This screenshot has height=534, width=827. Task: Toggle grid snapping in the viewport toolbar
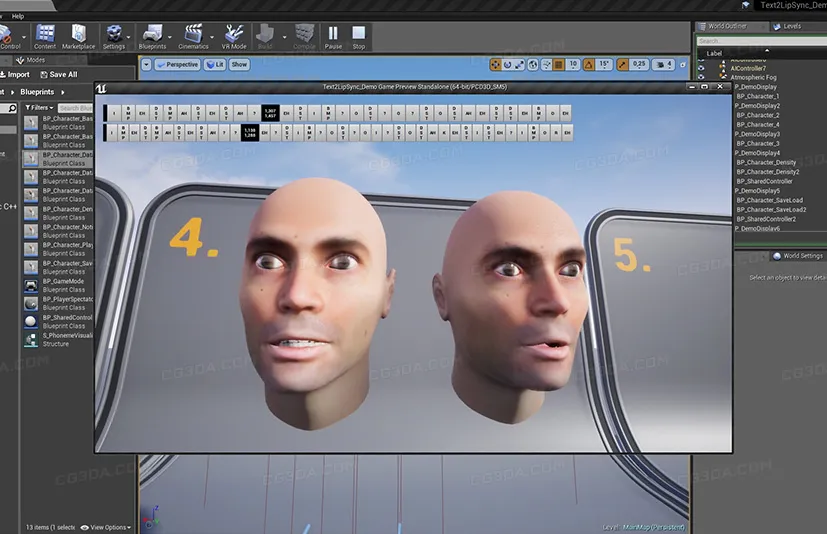click(x=559, y=65)
